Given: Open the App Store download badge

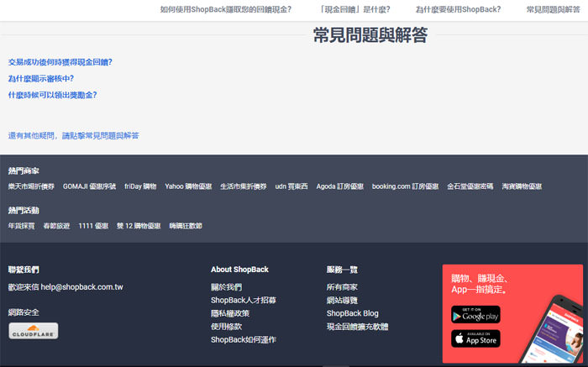Looking at the screenshot, I should point(475,338).
